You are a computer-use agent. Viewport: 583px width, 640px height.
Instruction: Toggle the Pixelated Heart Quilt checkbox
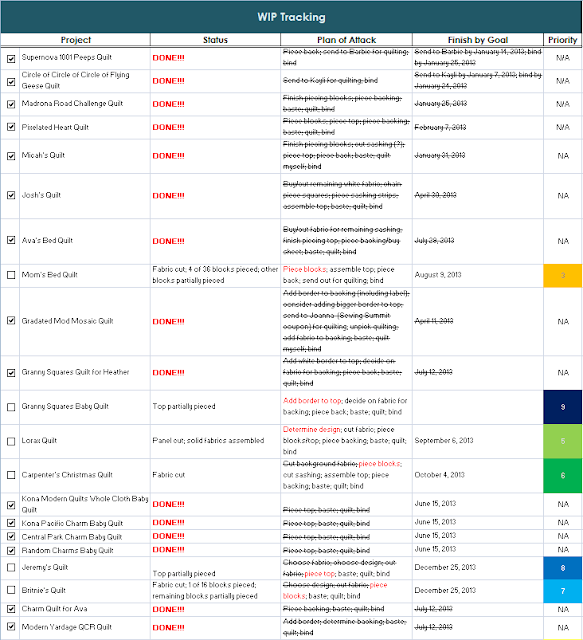[11, 127]
